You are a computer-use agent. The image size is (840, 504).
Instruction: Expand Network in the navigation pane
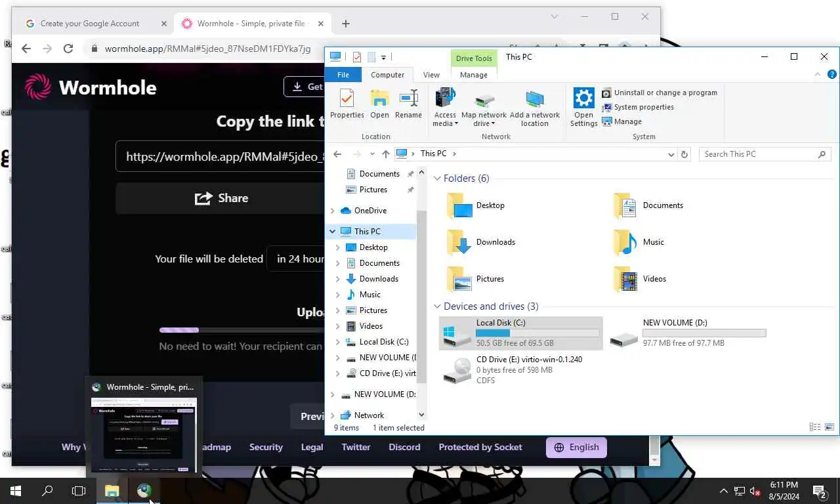click(x=332, y=415)
